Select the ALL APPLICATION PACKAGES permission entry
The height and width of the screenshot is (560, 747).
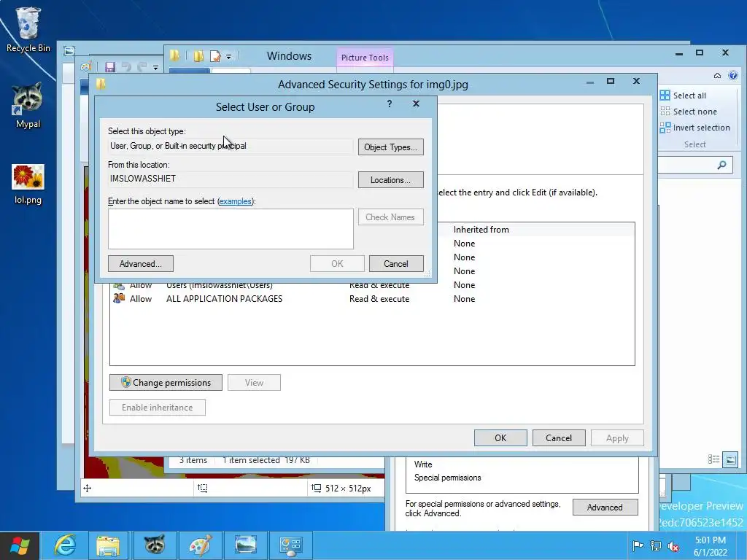coord(371,299)
